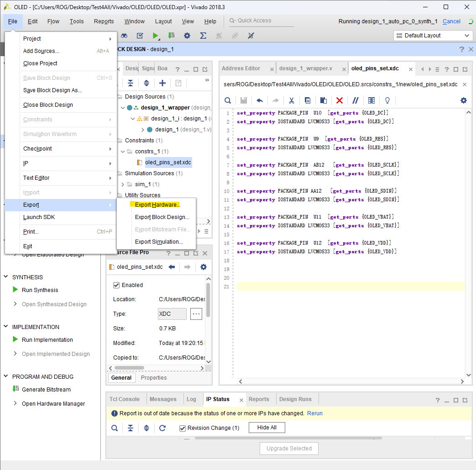This screenshot has width=476, height=470.
Task: Add sources with plus icon
Action: (162, 83)
